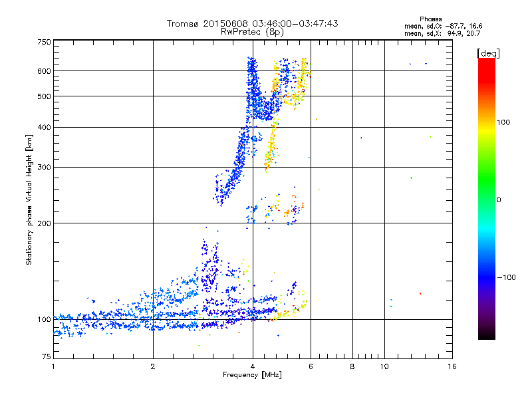Screen dimensions: 532x399
Task: Click the y-axis tick label '300'
Action: [44, 168]
